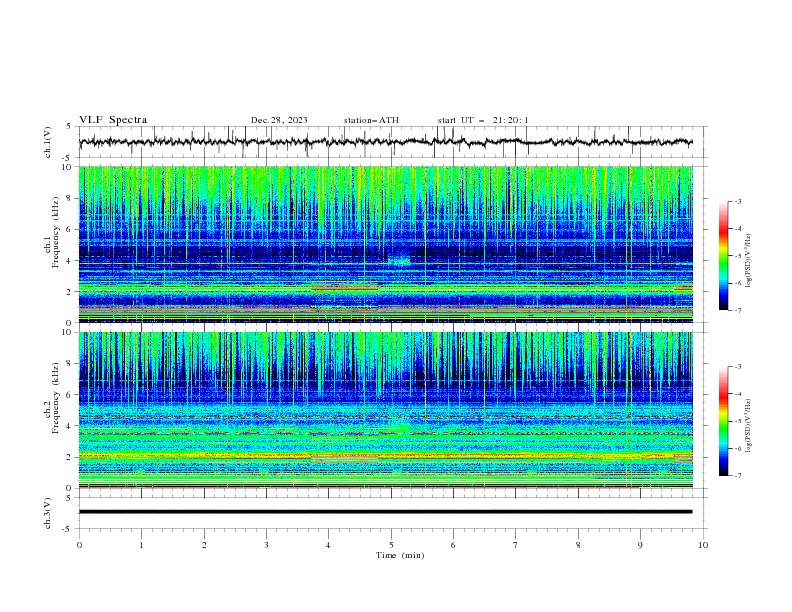Click the '-3' value on ch.1 color bar
Screen dimensions: 792x612
click(x=737, y=201)
